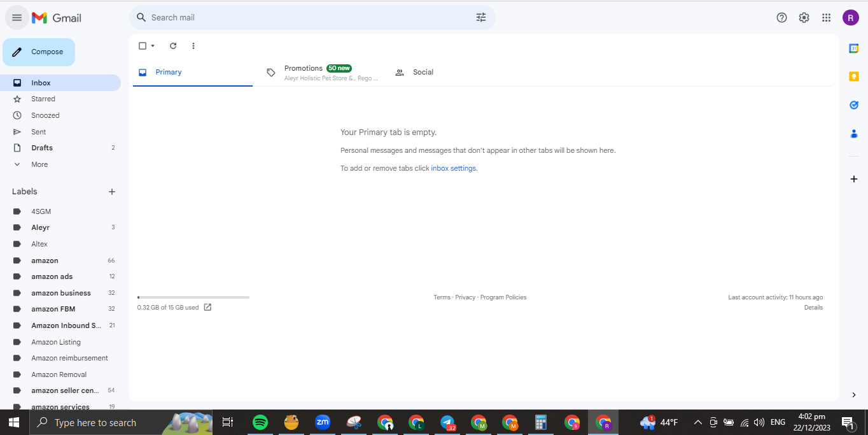This screenshot has height=435, width=868.
Task: Get add-ons with side panel plus
Action: 854,179
